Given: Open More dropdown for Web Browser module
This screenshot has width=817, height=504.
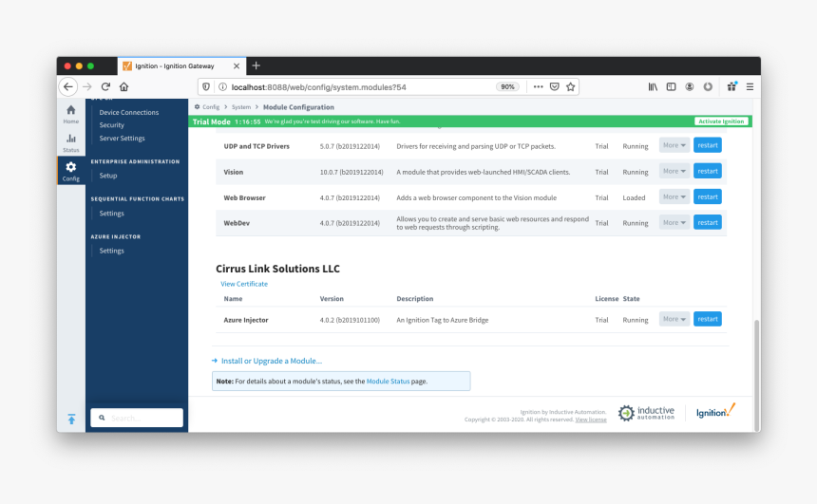Looking at the screenshot, I should [674, 196].
